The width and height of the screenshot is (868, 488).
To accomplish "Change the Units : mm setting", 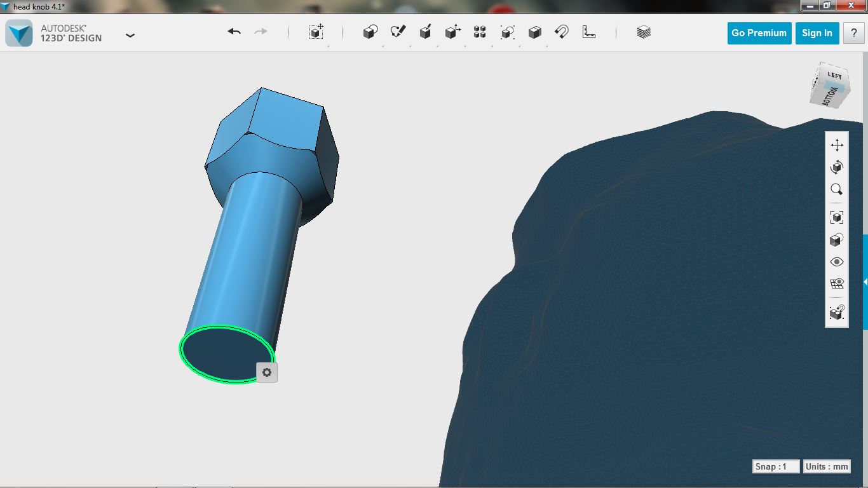I will (x=827, y=466).
